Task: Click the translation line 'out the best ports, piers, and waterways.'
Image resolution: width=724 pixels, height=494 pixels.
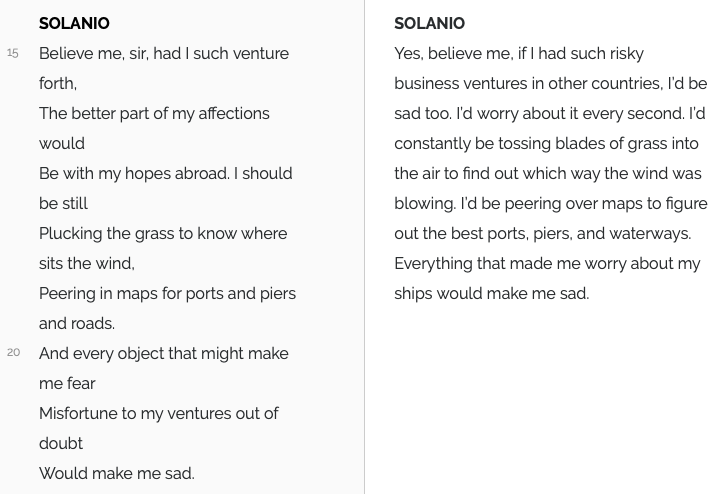Action: coord(543,234)
